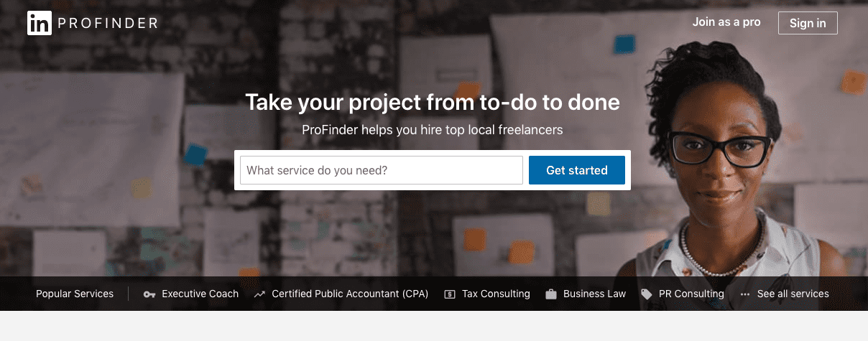This screenshot has height=341, width=868.
Task: Click the briefcase icon beside Business Law
Action: coord(551,294)
